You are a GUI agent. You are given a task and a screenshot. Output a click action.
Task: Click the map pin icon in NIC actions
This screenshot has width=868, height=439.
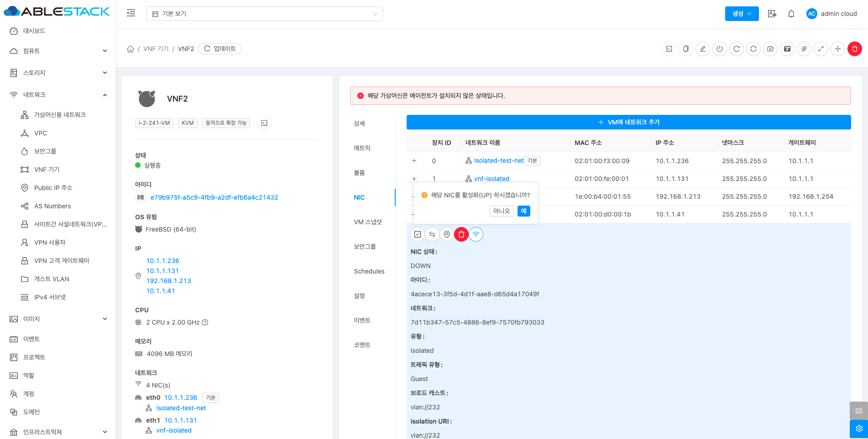tap(447, 234)
